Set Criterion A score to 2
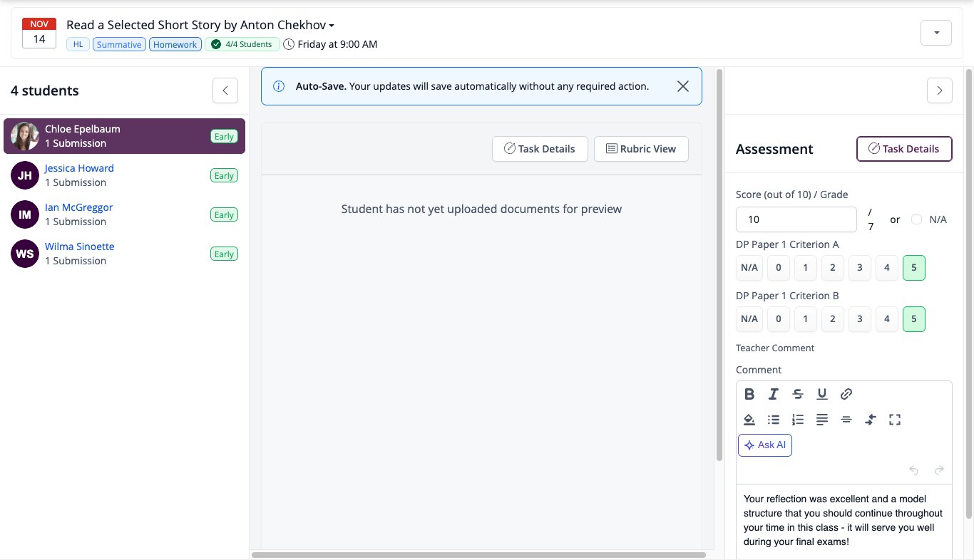Viewport: 974px width, 560px height. pos(833,268)
